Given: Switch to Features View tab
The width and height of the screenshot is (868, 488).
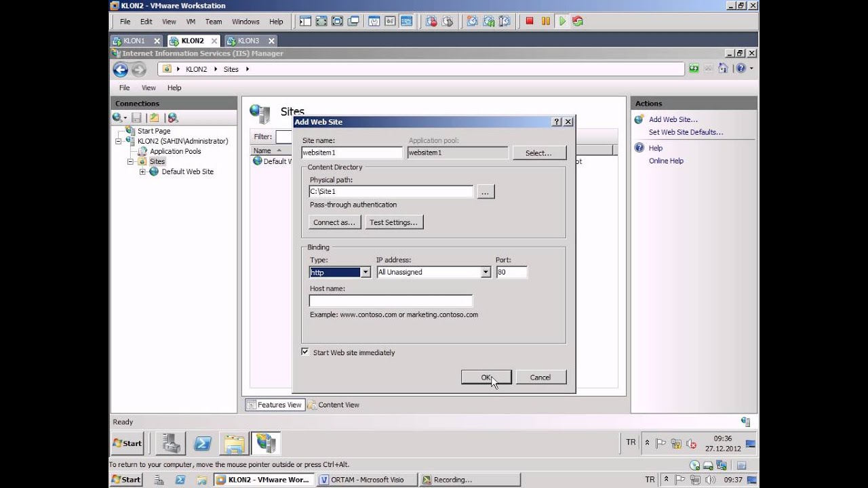Looking at the screenshot, I should [275, 405].
